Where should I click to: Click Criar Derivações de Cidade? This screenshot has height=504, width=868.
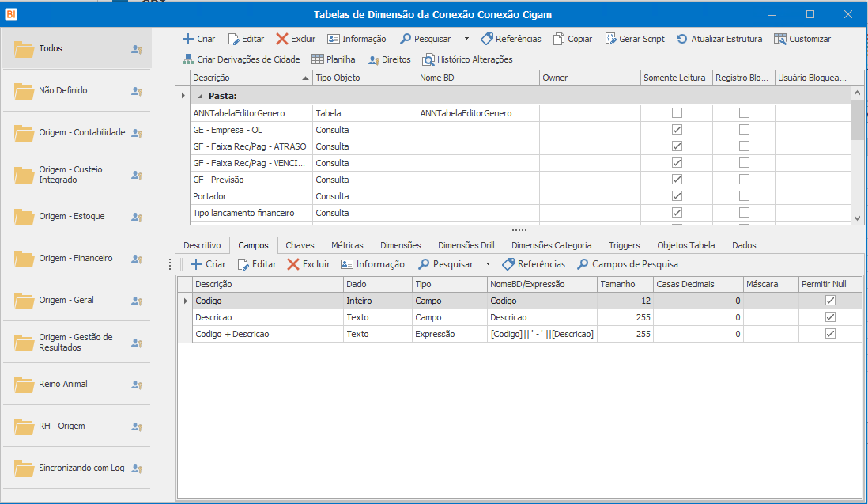241,59
